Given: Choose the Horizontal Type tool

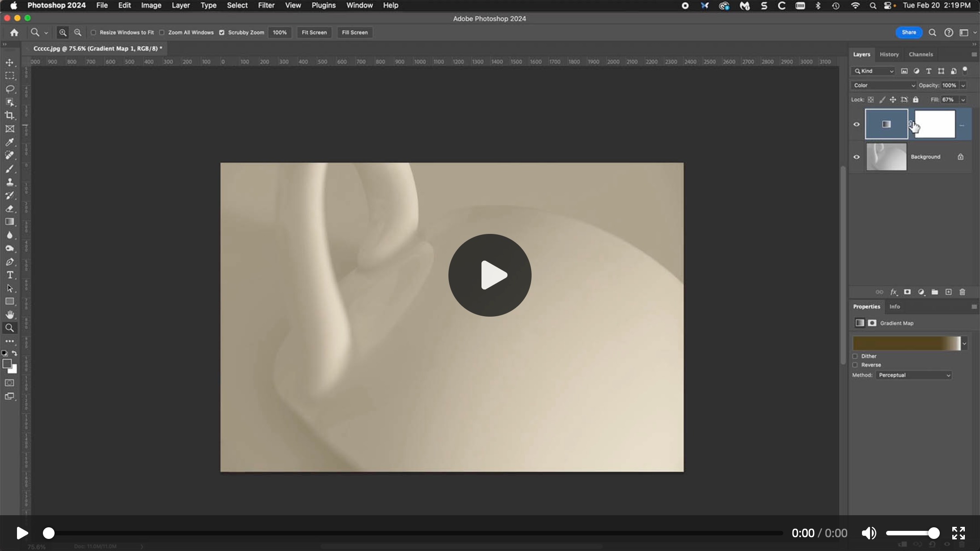Looking at the screenshot, I should tap(9, 275).
